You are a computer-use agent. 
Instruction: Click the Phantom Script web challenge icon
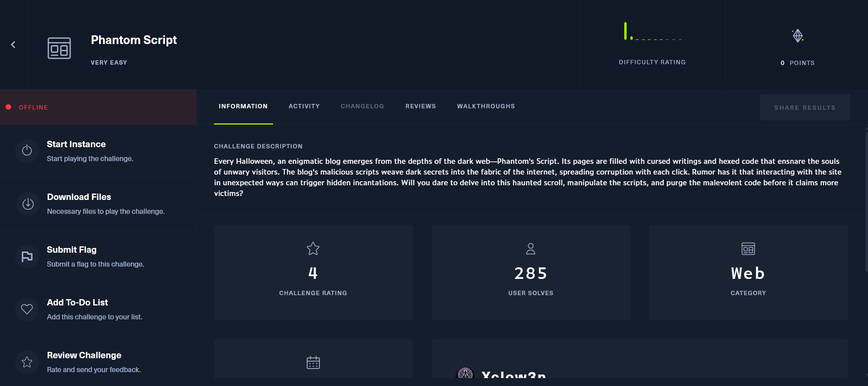(59, 48)
